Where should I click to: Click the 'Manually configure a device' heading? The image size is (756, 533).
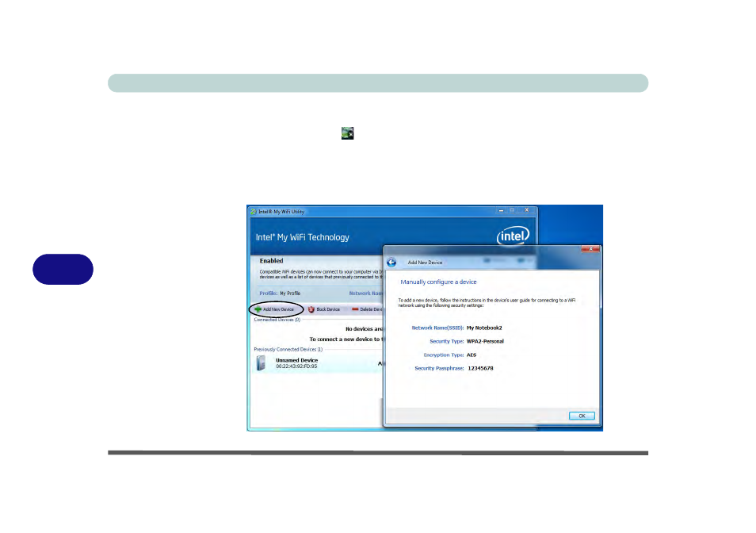pos(438,282)
